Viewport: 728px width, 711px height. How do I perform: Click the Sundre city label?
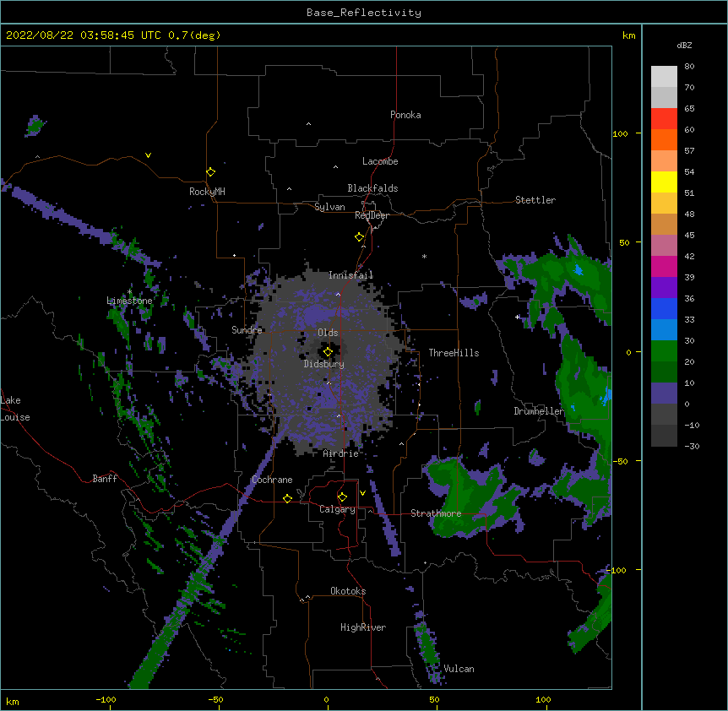click(x=247, y=330)
